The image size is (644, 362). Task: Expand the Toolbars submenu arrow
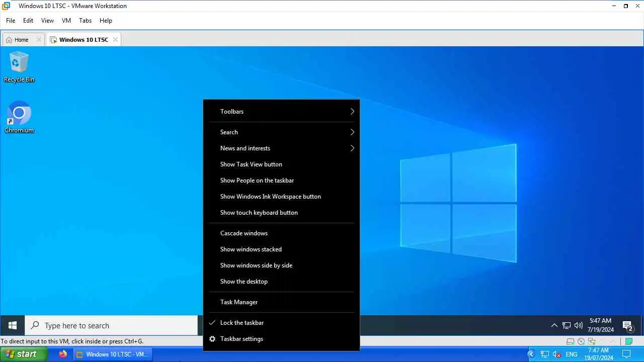(352, 112)
